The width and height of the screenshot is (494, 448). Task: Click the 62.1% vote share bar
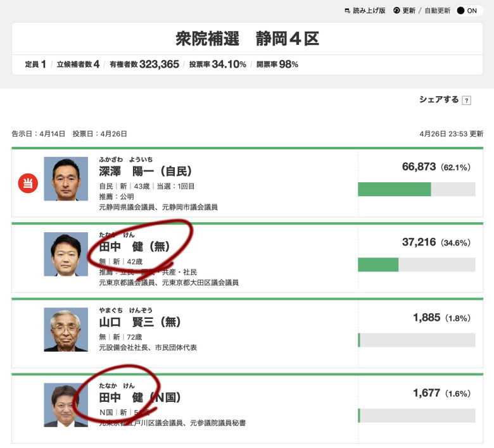(417, 189)
